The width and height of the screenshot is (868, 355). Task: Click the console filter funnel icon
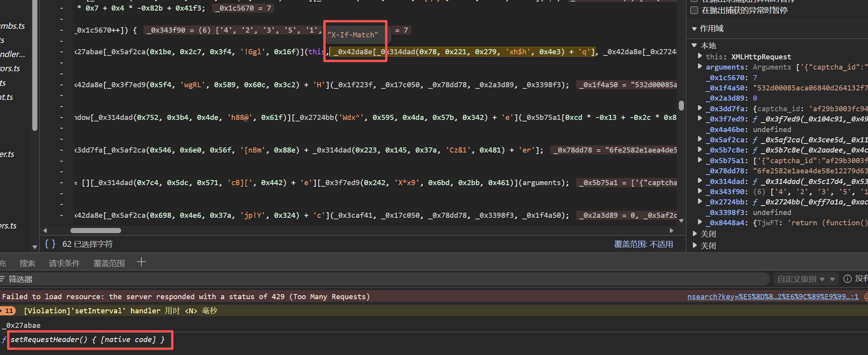[x=2, y=279]
